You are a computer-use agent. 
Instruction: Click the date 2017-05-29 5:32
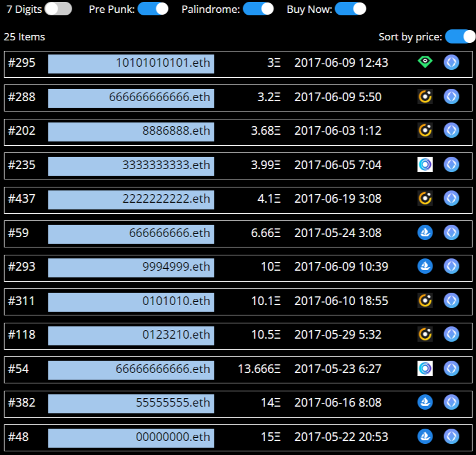[338, 334]
